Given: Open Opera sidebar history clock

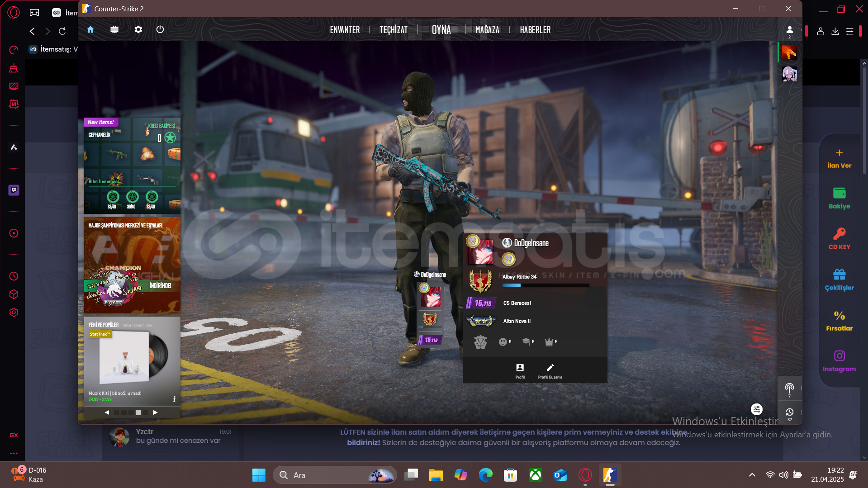Looking at the screenshot, I should click(14, 276).
